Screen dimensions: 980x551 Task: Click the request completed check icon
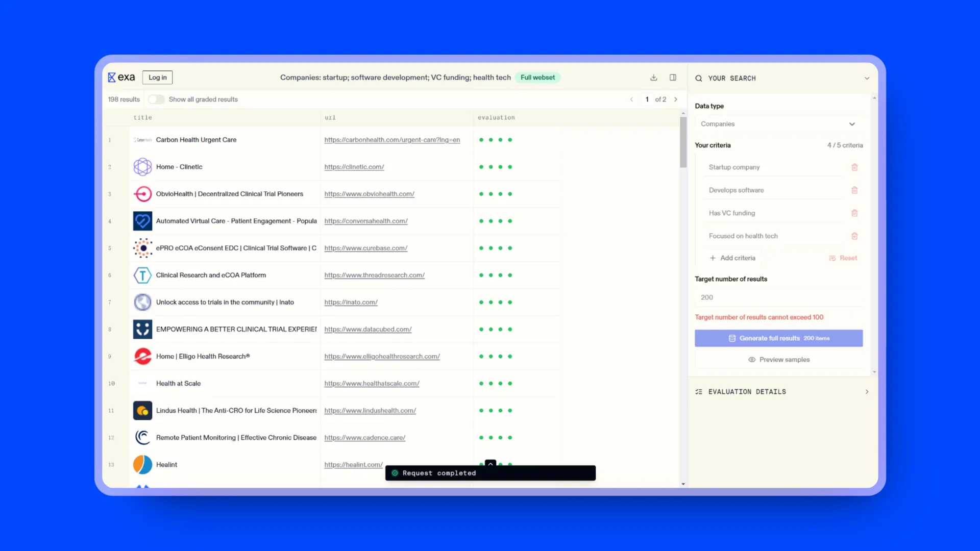click(395, 473)
